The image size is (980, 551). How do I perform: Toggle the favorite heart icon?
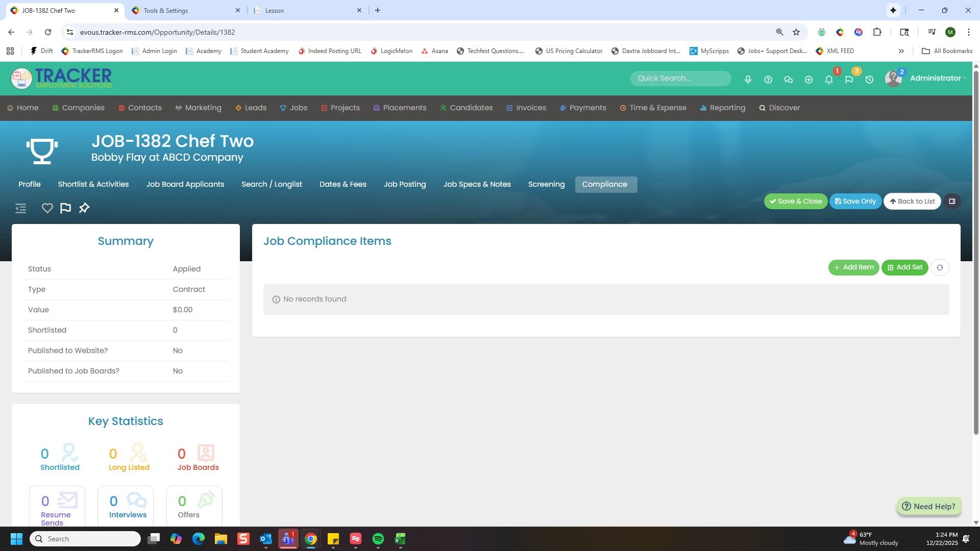[47, 208]
